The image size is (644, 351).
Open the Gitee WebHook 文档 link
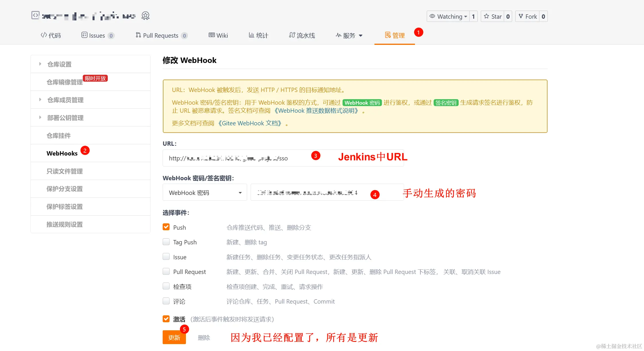coord(249,123)
